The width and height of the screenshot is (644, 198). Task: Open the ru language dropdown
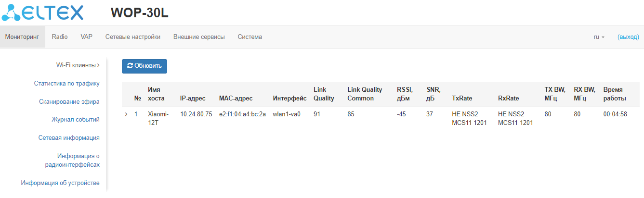[599, 37]
